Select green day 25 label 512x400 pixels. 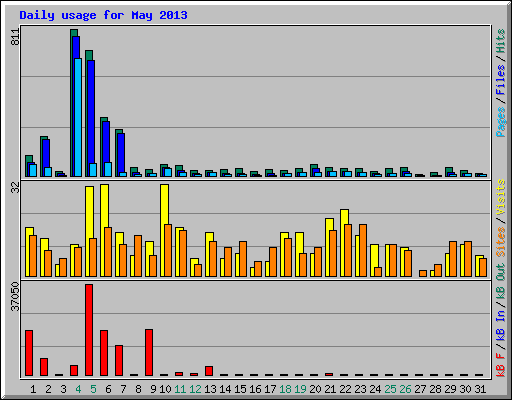pos(390,389)
